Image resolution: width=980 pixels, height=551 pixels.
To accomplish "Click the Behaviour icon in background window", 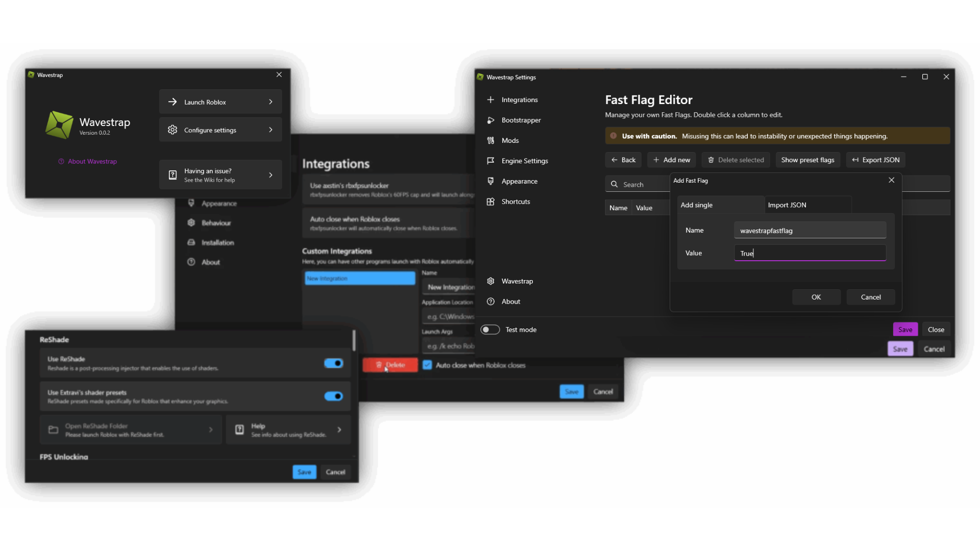I will point(191,222).
